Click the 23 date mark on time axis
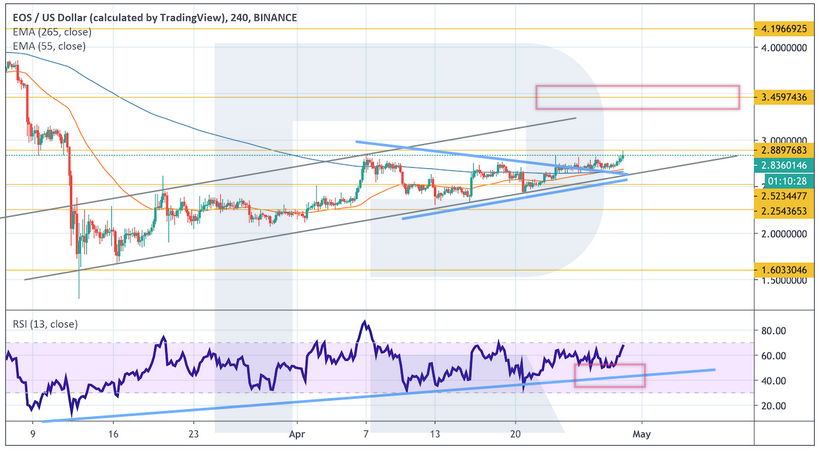This screenshot has width=820, height=451. coord(194,435)
